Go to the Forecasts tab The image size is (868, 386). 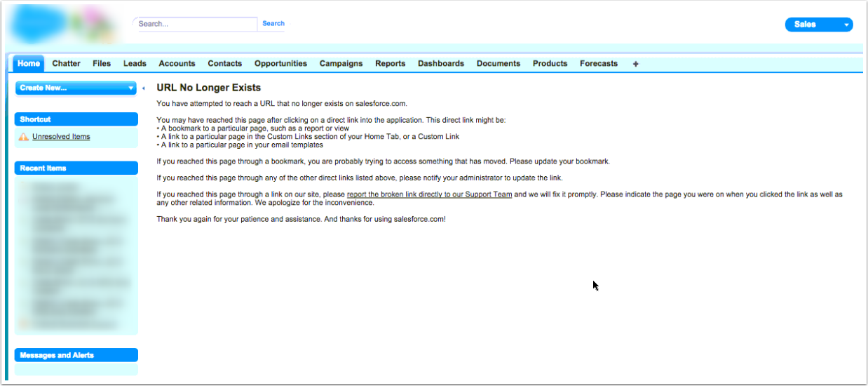(x=599, y=63)
